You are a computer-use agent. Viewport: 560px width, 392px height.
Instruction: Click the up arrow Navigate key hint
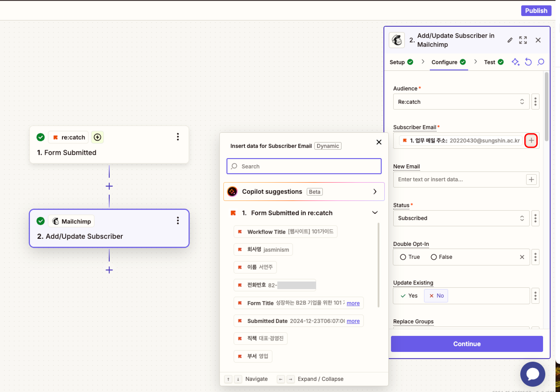pos(228,379)
